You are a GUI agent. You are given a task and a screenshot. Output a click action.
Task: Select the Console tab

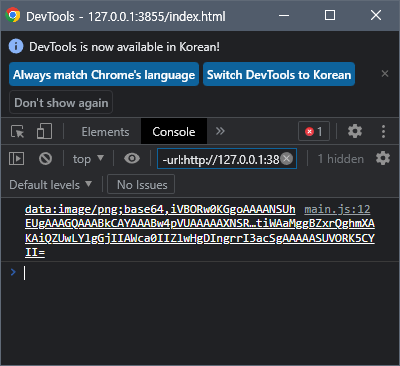[x=174, y=132]
